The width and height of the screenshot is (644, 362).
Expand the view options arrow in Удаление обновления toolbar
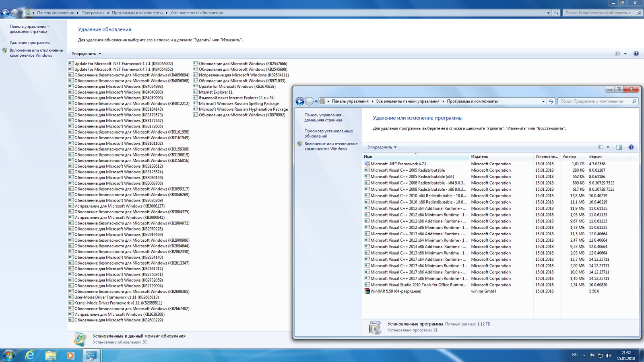point(625,53)
